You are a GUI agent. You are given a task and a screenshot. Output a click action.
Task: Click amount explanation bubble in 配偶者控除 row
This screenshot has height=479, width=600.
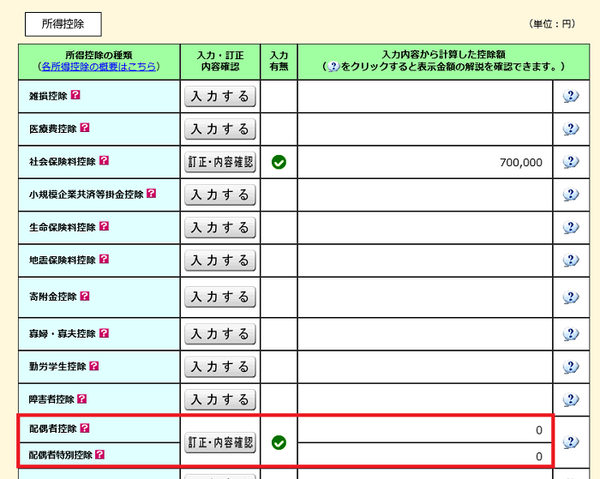coord(571,442)
